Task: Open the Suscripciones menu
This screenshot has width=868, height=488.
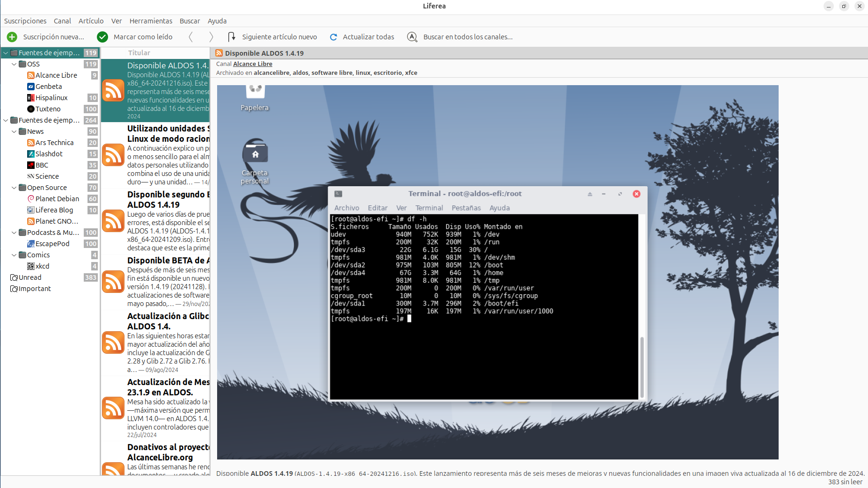Action: [x=25, y=21]
